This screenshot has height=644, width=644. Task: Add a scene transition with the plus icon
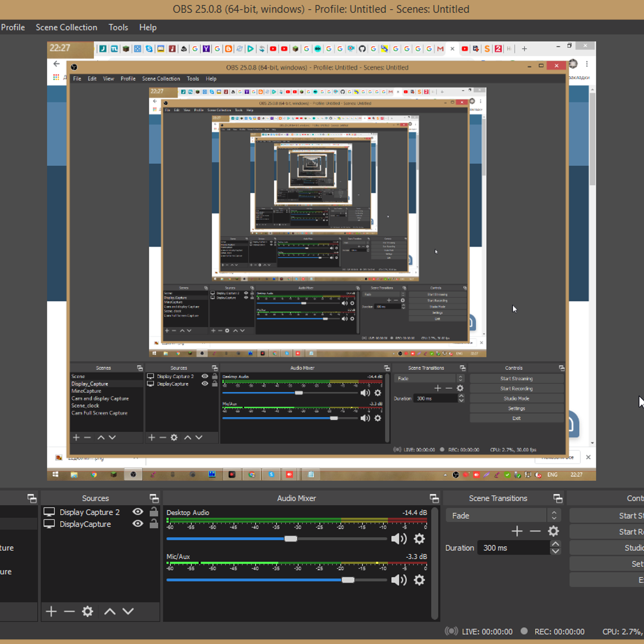(517, 531)
